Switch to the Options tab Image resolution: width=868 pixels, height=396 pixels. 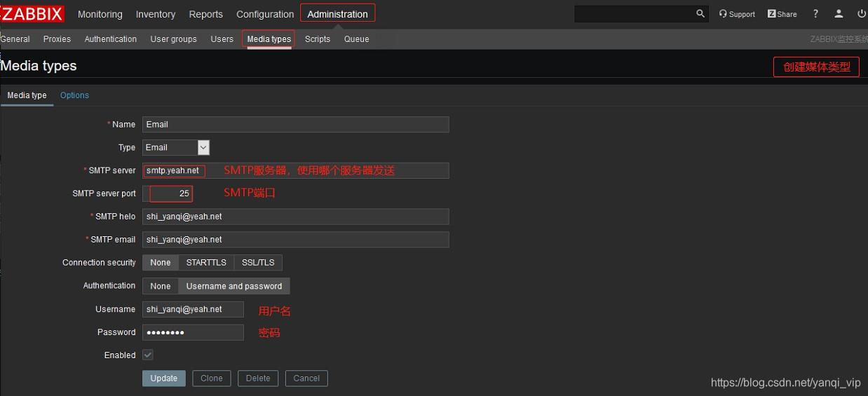(74, 95)
